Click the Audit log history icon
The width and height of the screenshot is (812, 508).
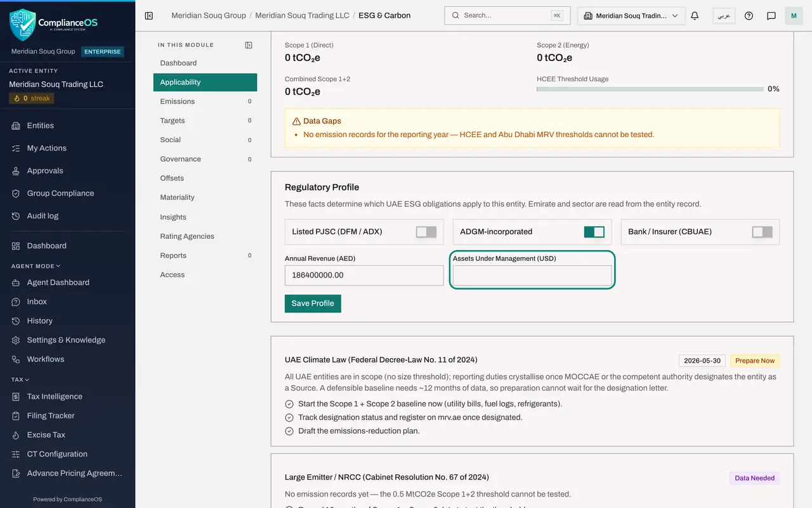[16, 216]
